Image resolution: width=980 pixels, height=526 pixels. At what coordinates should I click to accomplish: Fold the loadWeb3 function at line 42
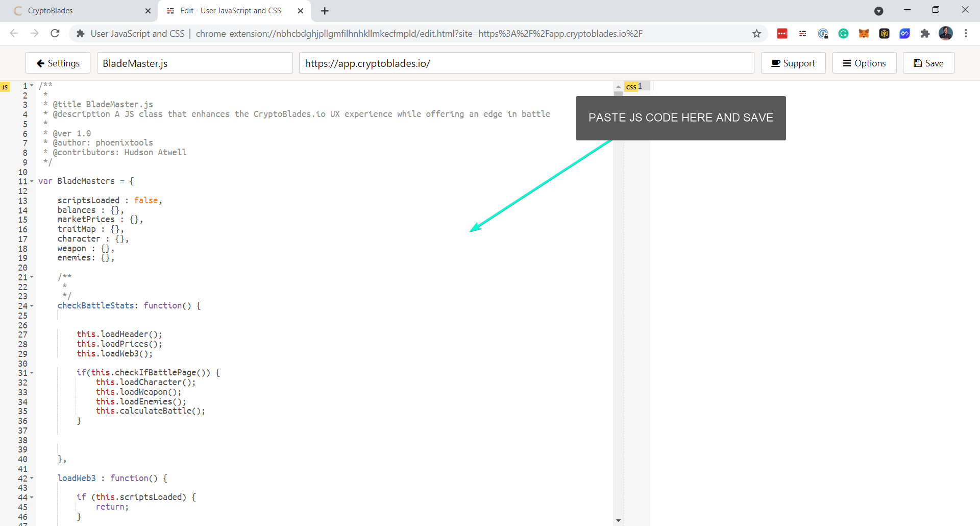coord(32,479)
